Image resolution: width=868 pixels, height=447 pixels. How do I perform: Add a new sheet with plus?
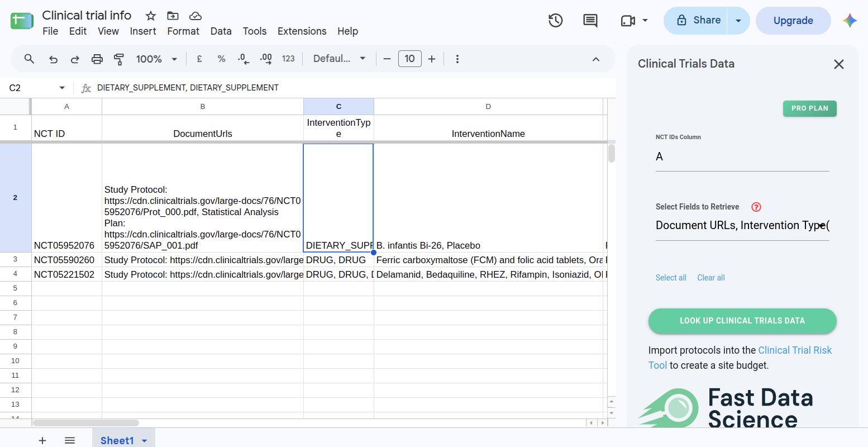(x=42, y=440)
